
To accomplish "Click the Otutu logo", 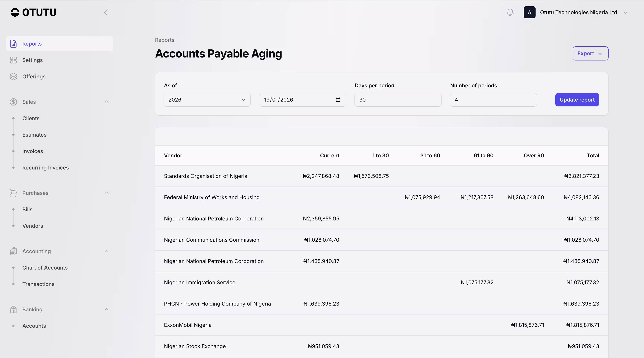I will tap(34, 12).
